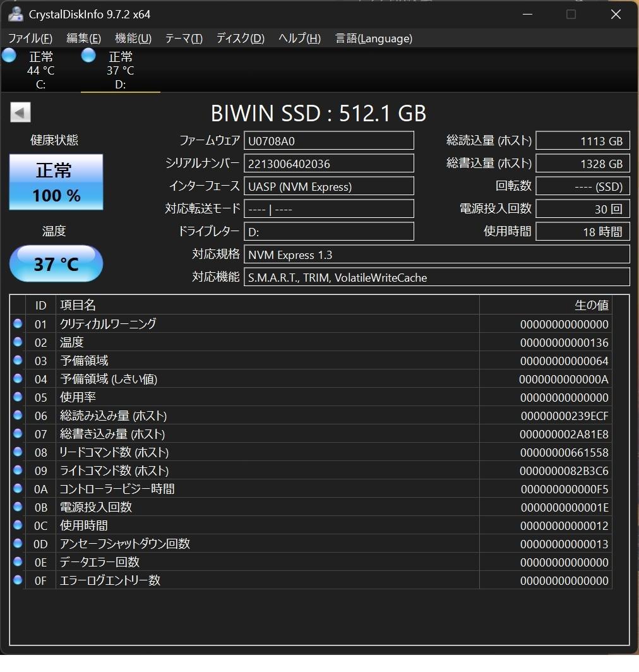Click total host reads value 1113 GB
Image resolution: width=639 pixels, height=672 pixels.
[x=583, y=141]
